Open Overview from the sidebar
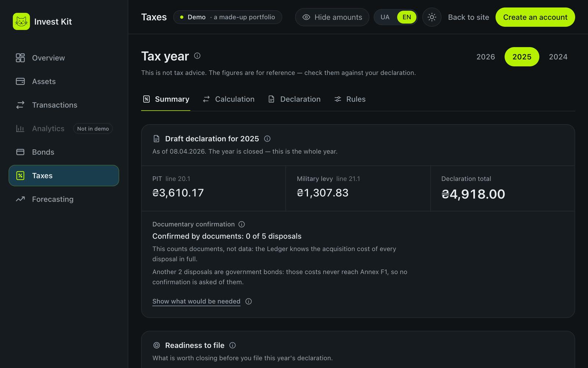Screen dimensions: 588x368 64,58
